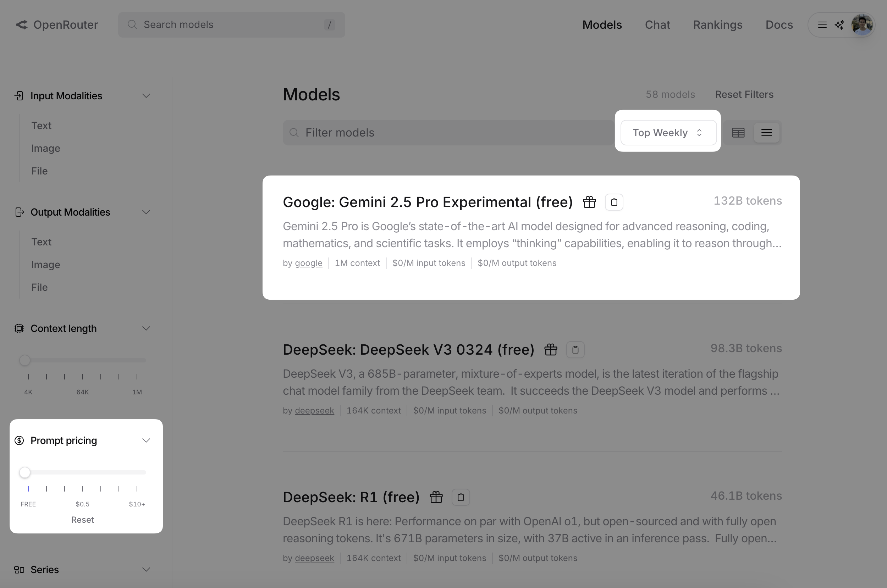This screenshot has width=887, height=588.
Task: Toggle the Image output modality filter
Action: coord(46,265)
